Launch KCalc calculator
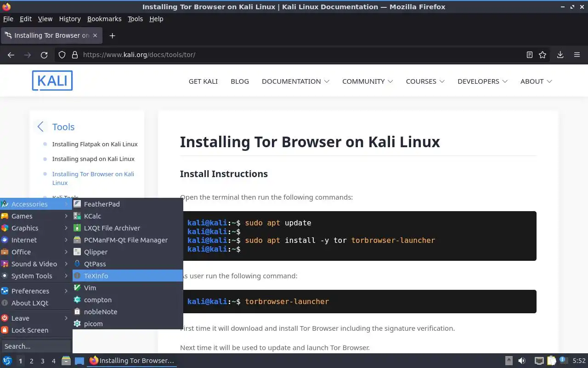 [128, 216]
